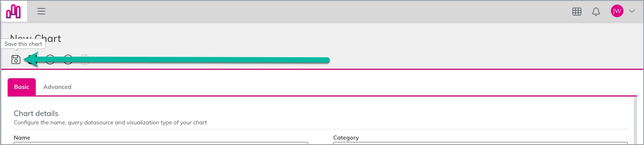Open the table grid icon in header
The image size is (644, 145).
[577, 11]
